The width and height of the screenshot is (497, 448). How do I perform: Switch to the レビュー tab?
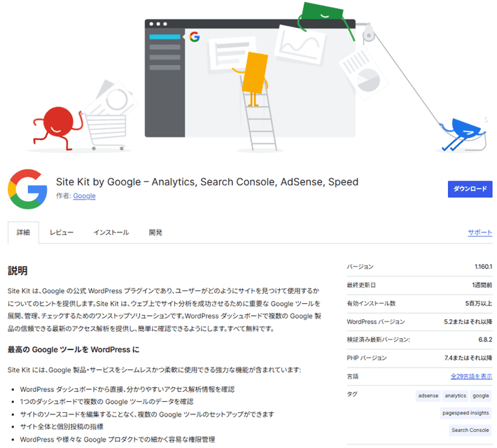(62, 232)
